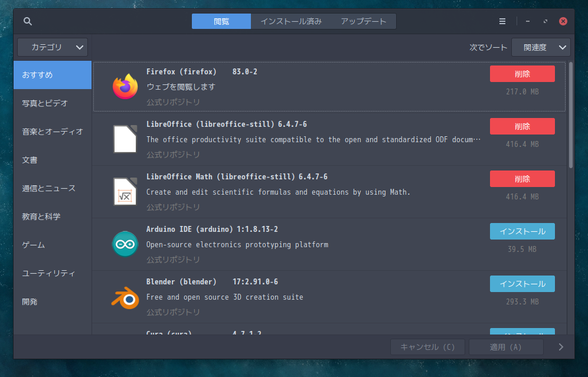This screenshot has width=588, height=377.
Task: Show pending transaction details via right arrow
Action: pyautogui.click(x=561, y=347)
